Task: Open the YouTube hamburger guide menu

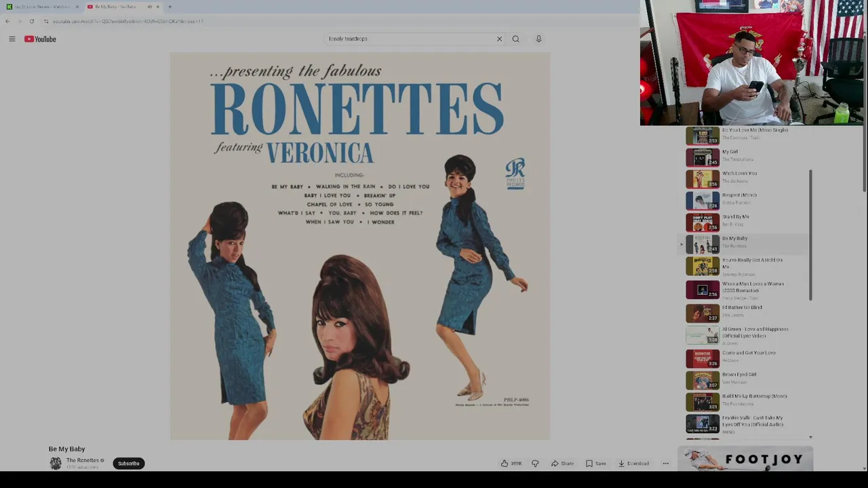Action: click(x=12, y=39)
